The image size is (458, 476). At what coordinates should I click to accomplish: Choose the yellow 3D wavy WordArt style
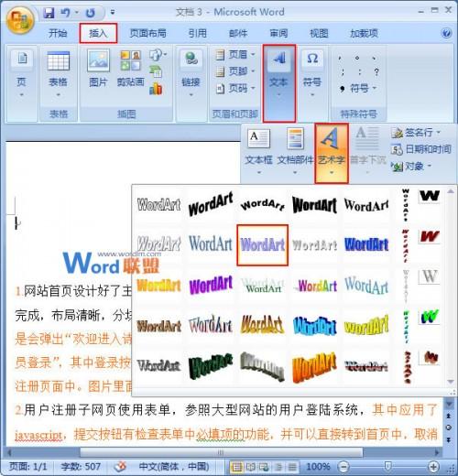coord(366,326)
